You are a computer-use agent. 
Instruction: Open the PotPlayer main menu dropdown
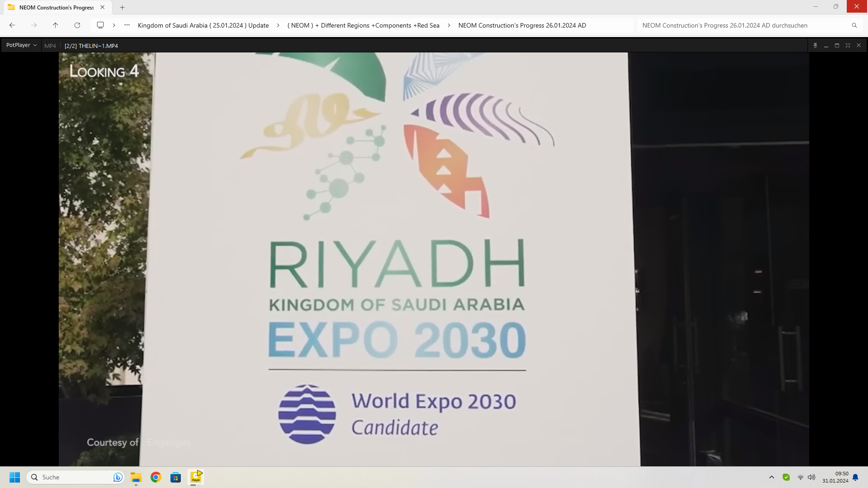pos(21,45)
